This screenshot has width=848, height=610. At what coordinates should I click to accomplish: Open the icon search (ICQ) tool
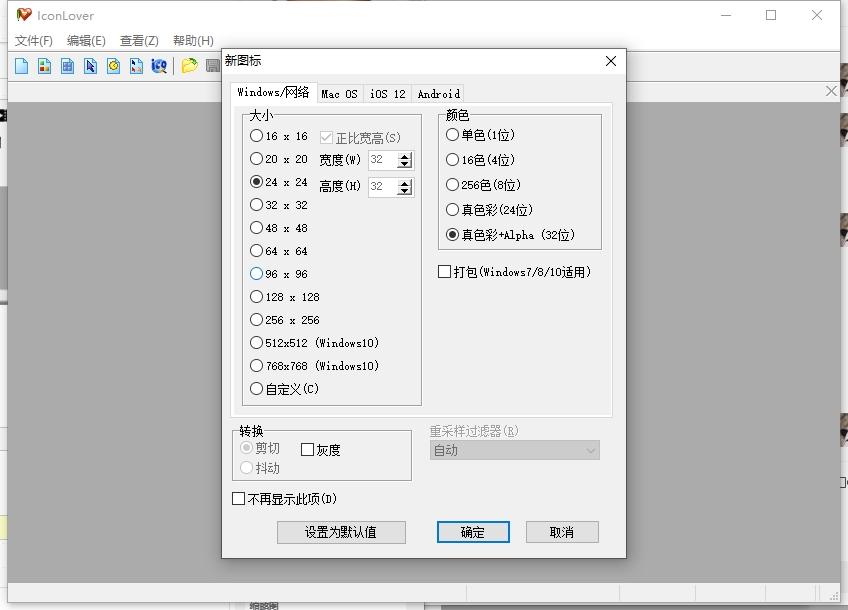click(160, 65)
